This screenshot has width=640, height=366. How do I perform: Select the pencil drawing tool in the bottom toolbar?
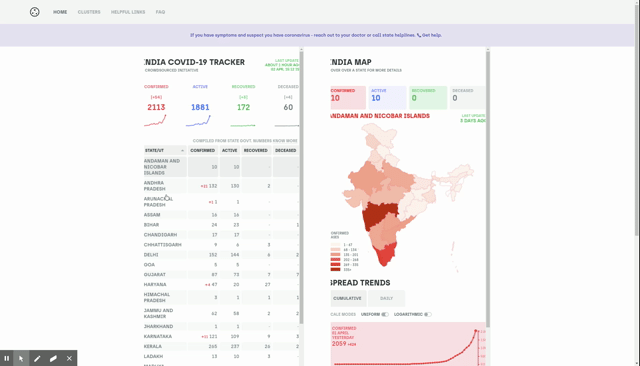tap(37, 359)
